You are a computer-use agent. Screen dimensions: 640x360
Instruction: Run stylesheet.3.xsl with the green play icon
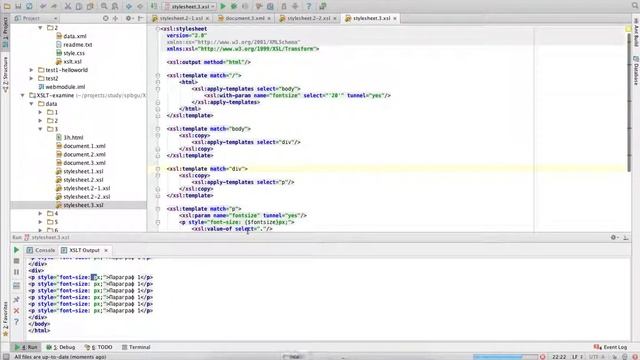(223, 6)
